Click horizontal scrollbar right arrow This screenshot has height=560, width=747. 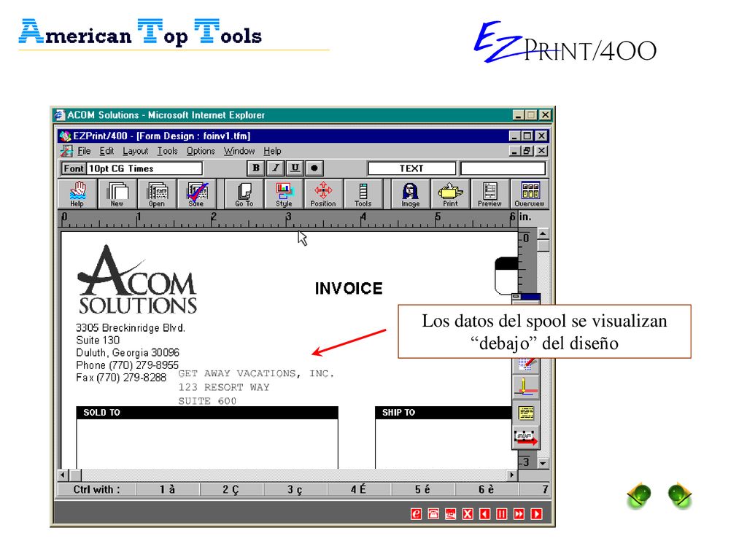[x=511, y=475]
